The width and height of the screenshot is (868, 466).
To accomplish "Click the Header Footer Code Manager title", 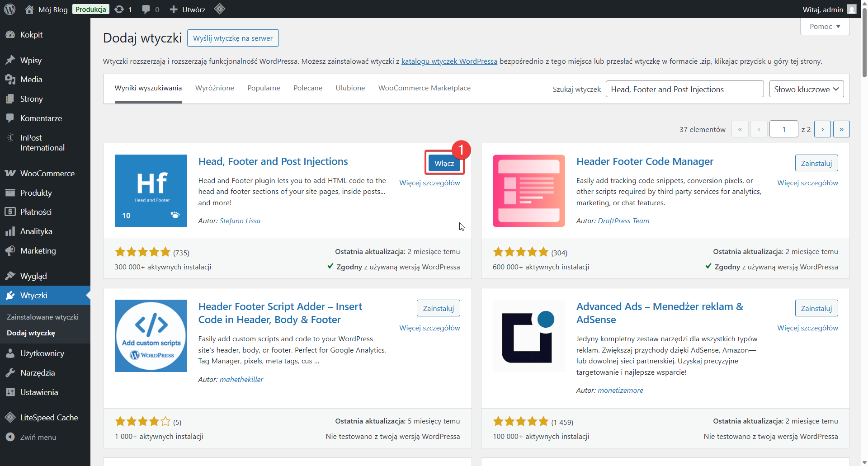I will (645, 161).
